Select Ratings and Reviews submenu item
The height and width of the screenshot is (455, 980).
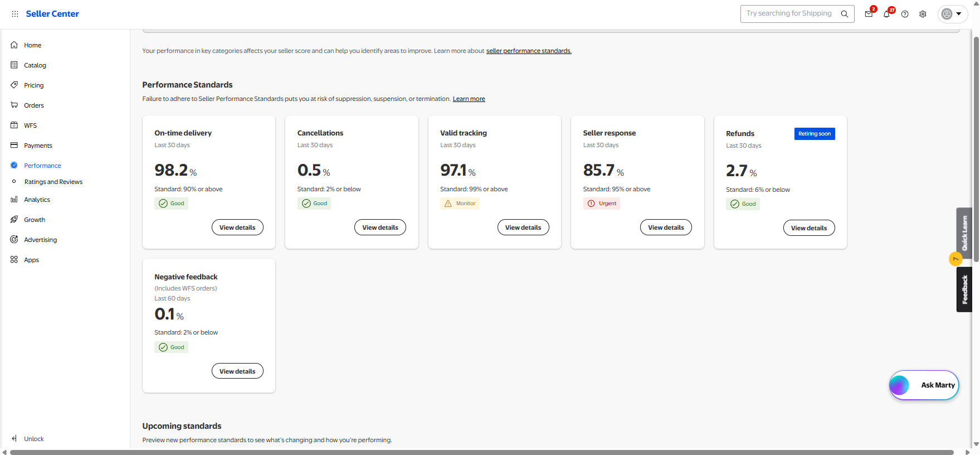(x=53, y=182)
